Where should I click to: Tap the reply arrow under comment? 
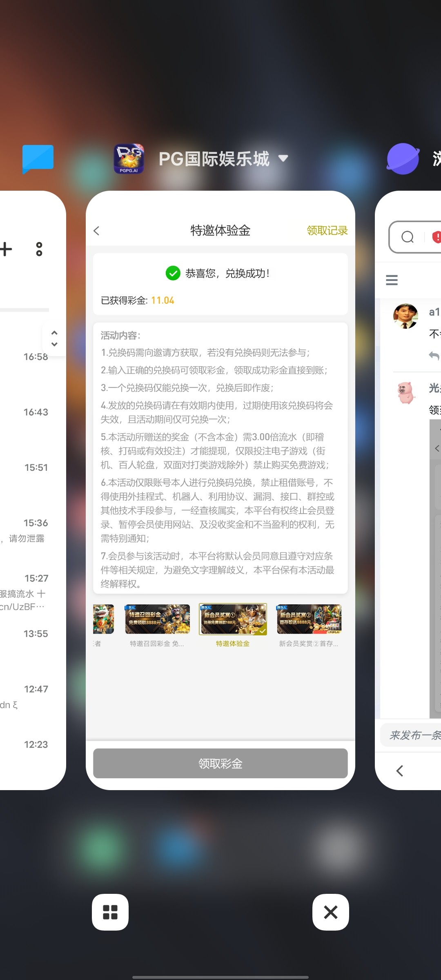coord(434,356)
